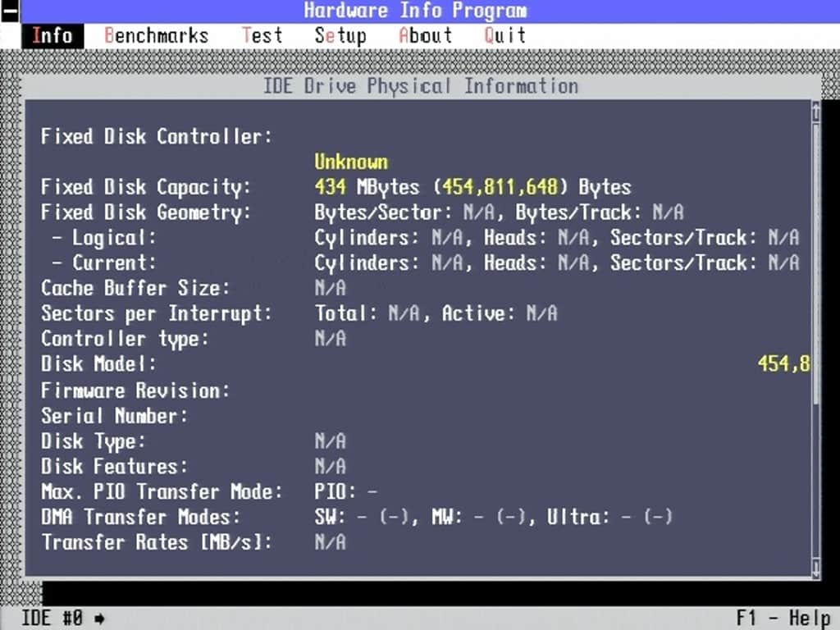Click the Fixed Disk Geometry label
Screen dimensions: 840x630
tap(146, 212)
